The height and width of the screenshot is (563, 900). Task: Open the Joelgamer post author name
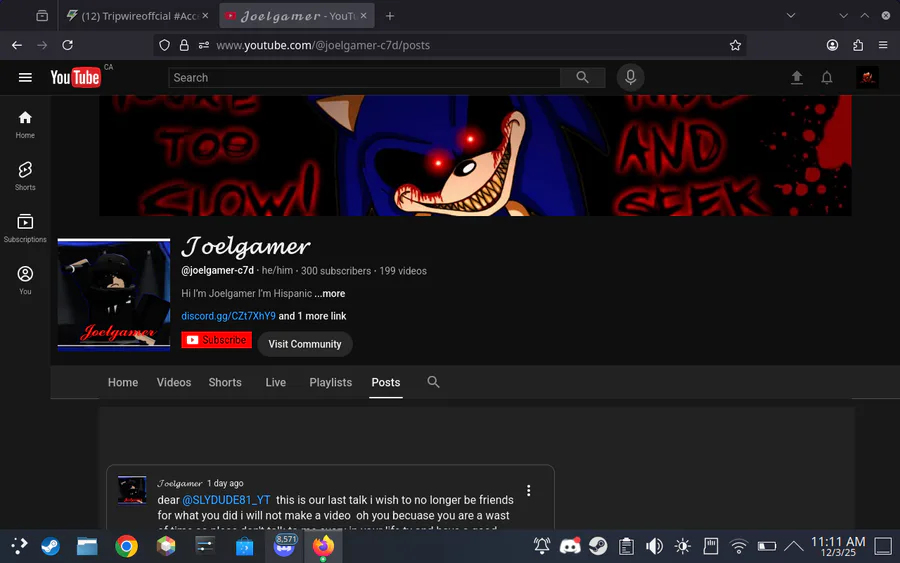[180, 483]
